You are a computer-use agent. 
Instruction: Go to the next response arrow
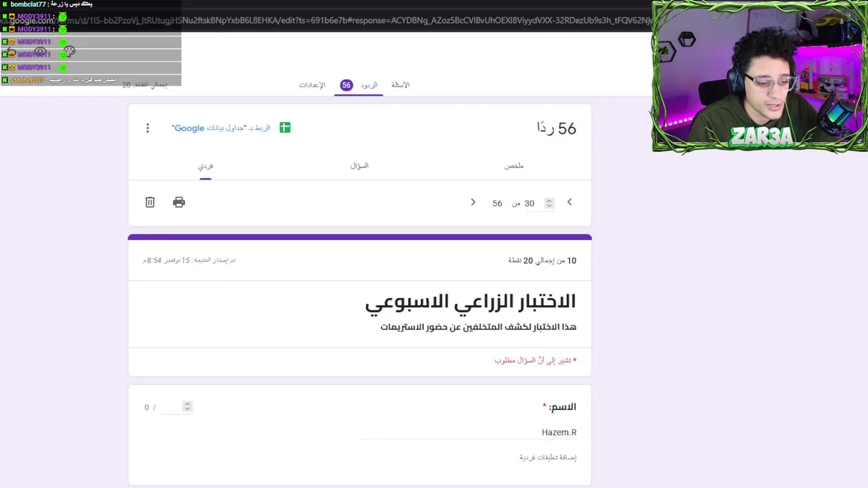tap(473, 202)
